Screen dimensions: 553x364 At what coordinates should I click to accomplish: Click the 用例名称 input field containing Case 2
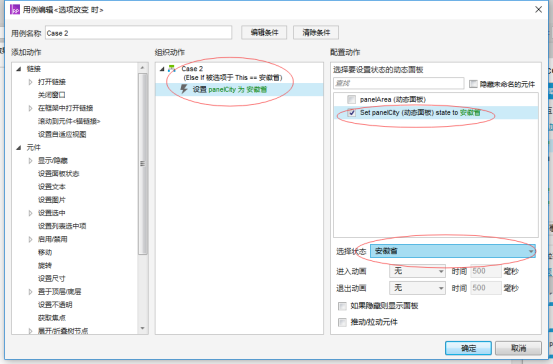click(139, 33)
